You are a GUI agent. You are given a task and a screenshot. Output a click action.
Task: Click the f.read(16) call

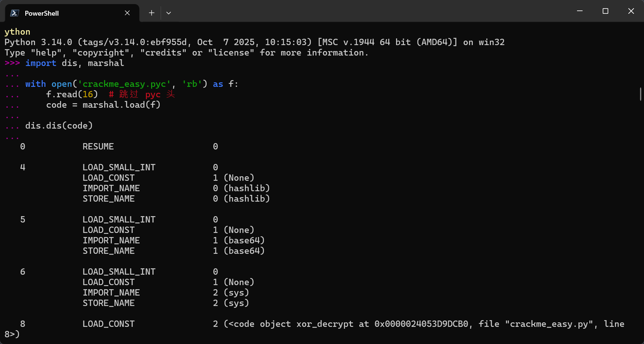pos(72,95)
